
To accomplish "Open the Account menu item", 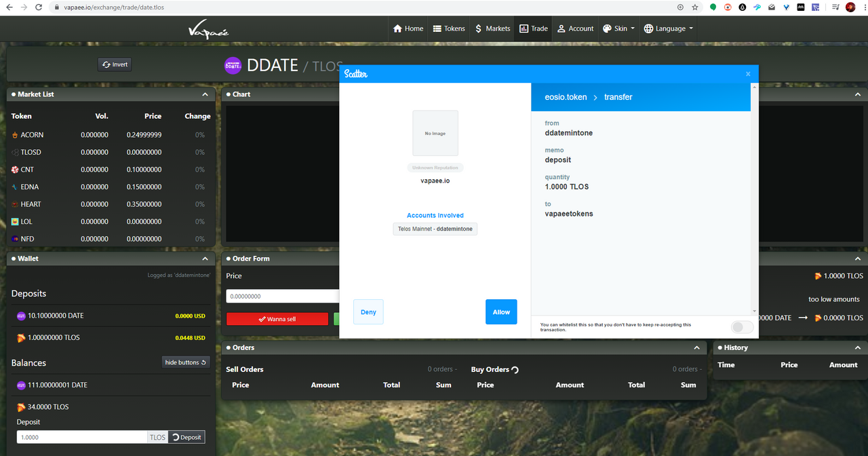I will coord(575,28).
